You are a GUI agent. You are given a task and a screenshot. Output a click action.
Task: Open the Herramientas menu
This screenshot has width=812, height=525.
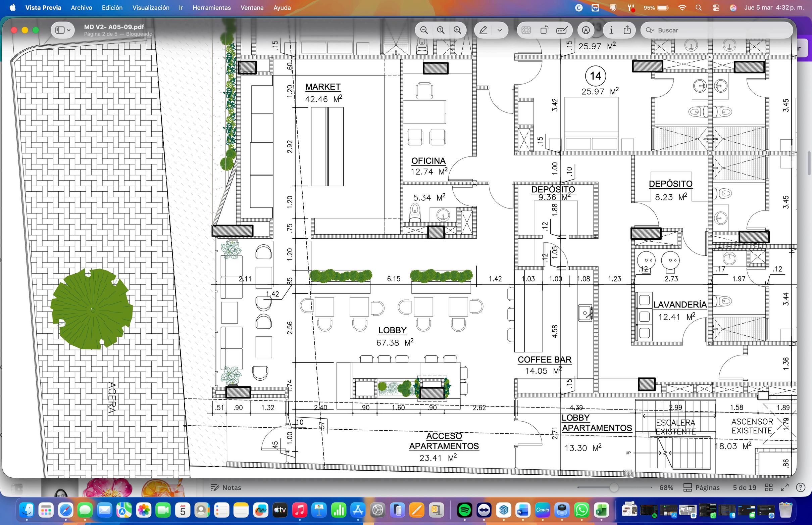211,7
